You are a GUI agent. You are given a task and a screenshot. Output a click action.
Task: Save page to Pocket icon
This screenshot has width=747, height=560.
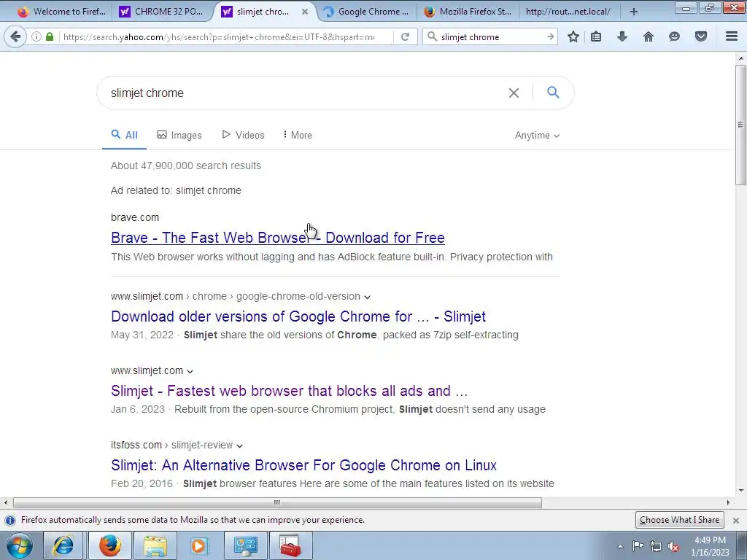pos(701,36)
